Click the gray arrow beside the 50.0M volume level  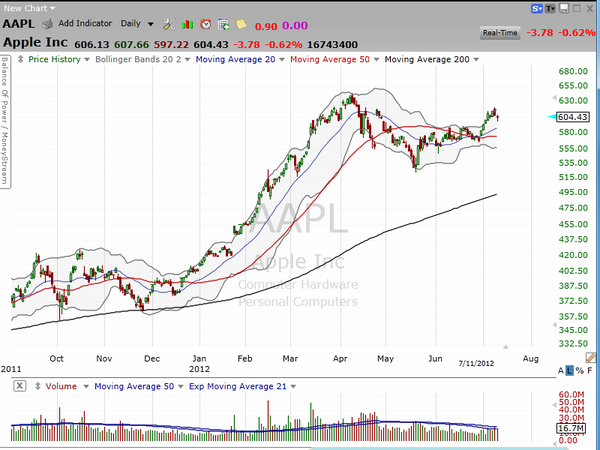(x=554, y=405)
